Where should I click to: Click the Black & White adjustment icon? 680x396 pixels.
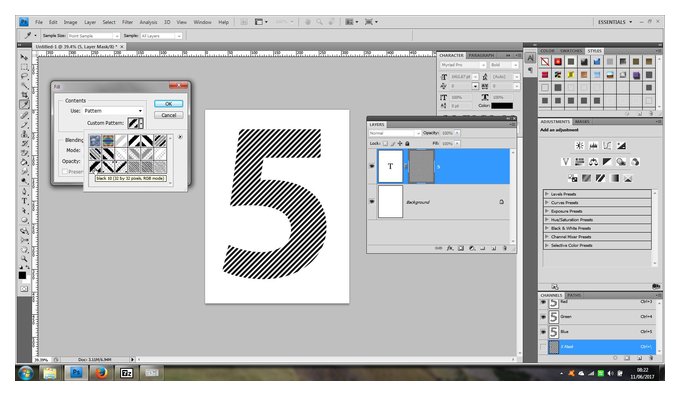click(607, 162)
